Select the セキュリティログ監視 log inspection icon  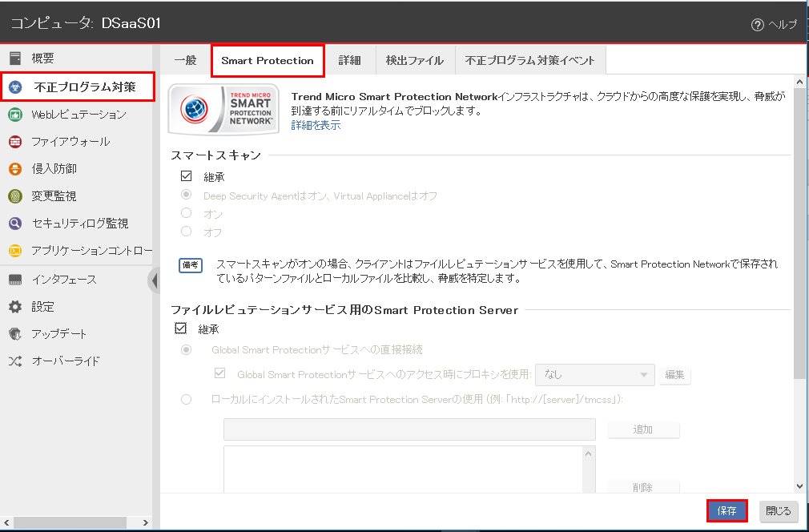tap(14, 224)
